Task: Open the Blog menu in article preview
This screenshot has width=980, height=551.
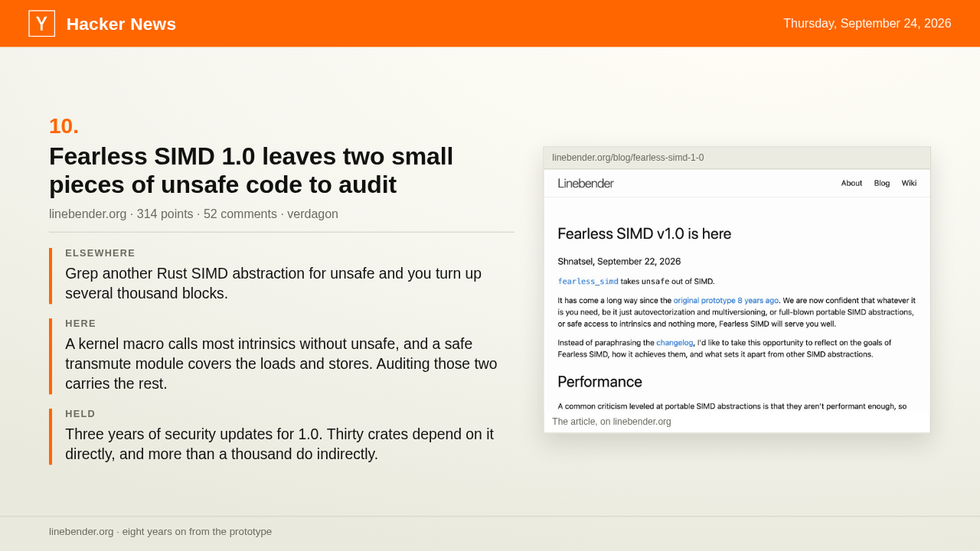Action: 882,183
